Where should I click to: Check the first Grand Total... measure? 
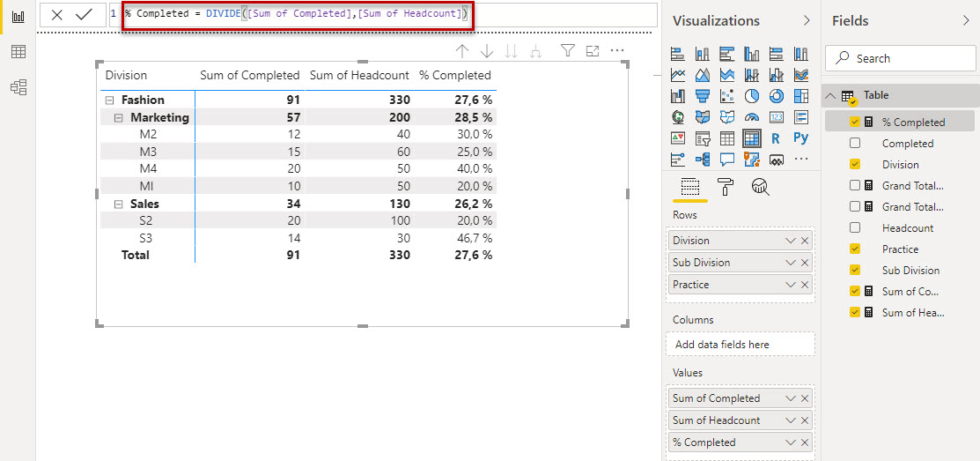(855, 186)
